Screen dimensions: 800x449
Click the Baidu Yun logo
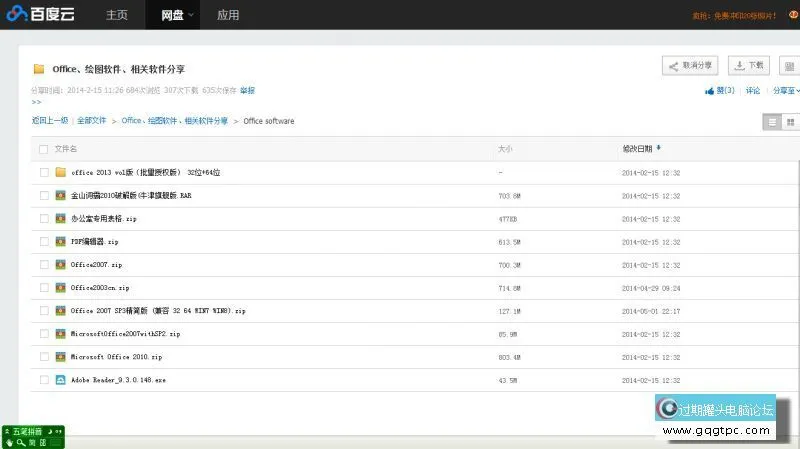pos(42,15)
